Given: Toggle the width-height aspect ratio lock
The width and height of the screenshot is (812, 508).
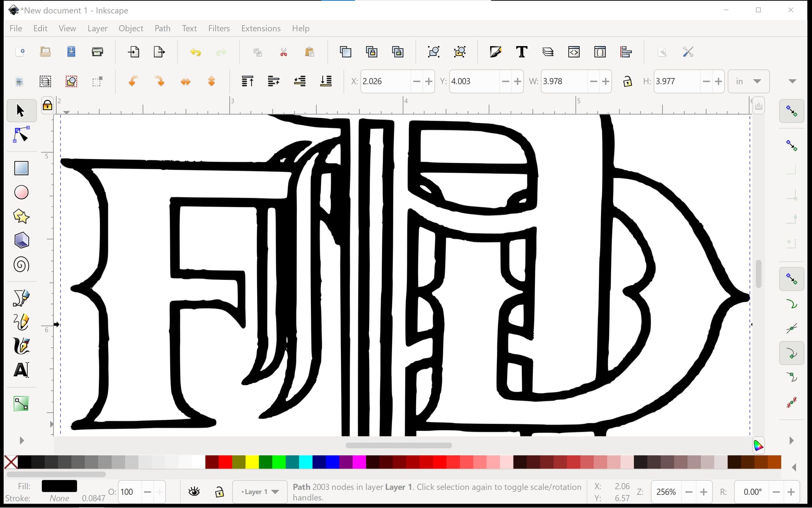Looking at the screenshot, I should 627,81.
